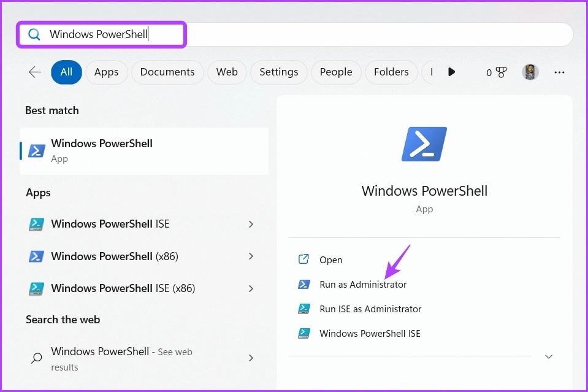Switch to the Folders filter tab
588x392 pixels.
tap(391, 72)
